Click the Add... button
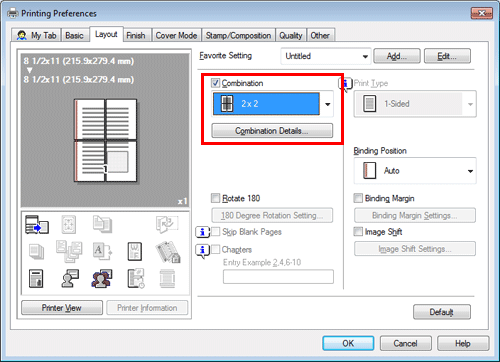The width and height of the screenshot is (500, 362). click(x=397, y=56)
